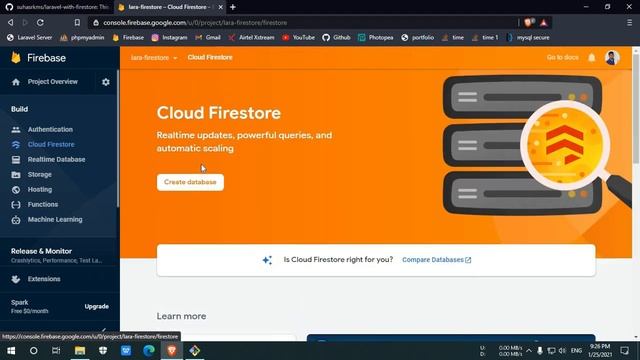
Task: Open project settings gear icon
Action: [x=106, y=82]
